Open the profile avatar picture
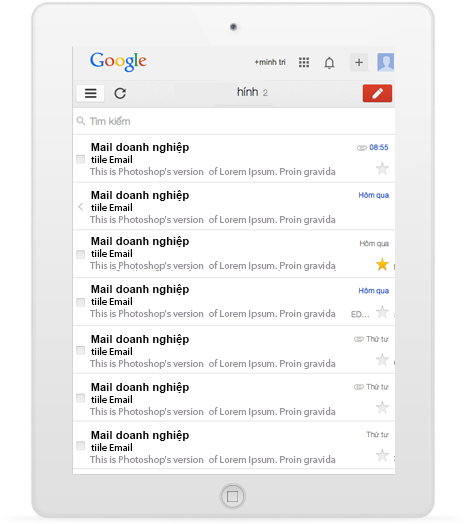Screen dimensions: 465x524 click(386, 62)
